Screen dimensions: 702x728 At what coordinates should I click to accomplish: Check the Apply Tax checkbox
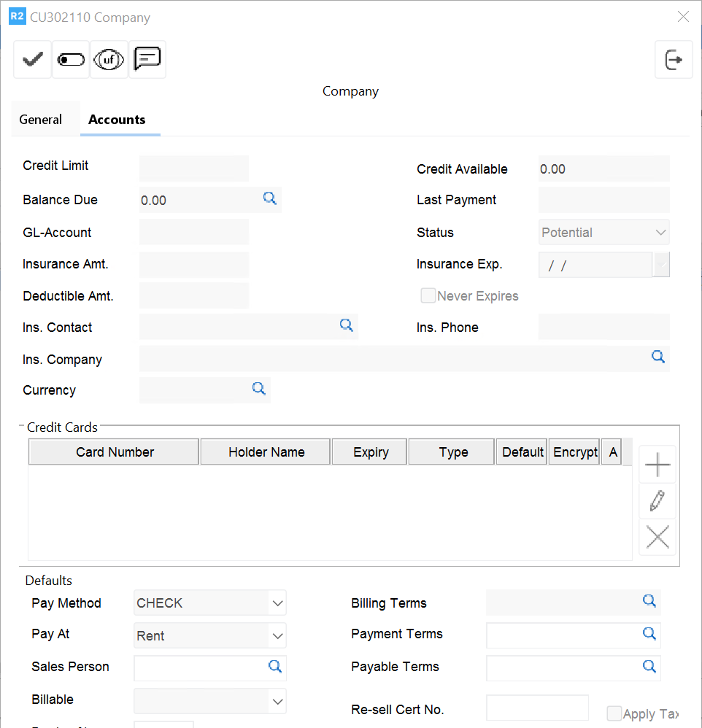tap(614, 713)
